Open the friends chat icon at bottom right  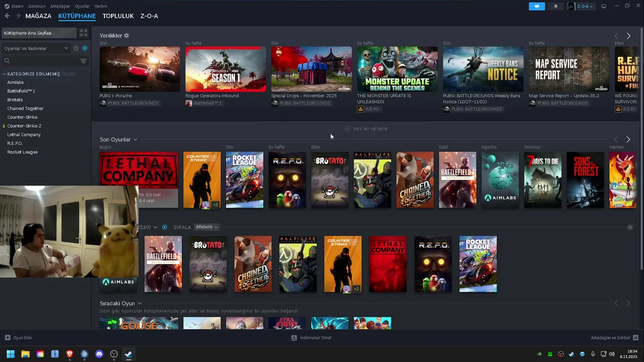tap(635, 338)
